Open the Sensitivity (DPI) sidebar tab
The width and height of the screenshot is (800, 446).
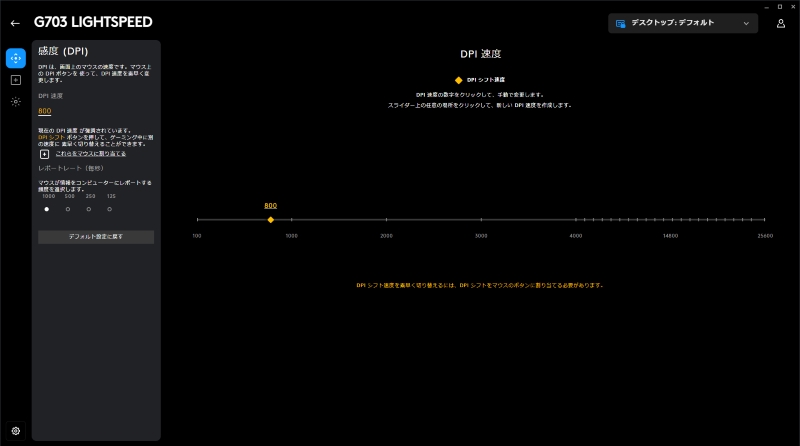click(16, 58)
